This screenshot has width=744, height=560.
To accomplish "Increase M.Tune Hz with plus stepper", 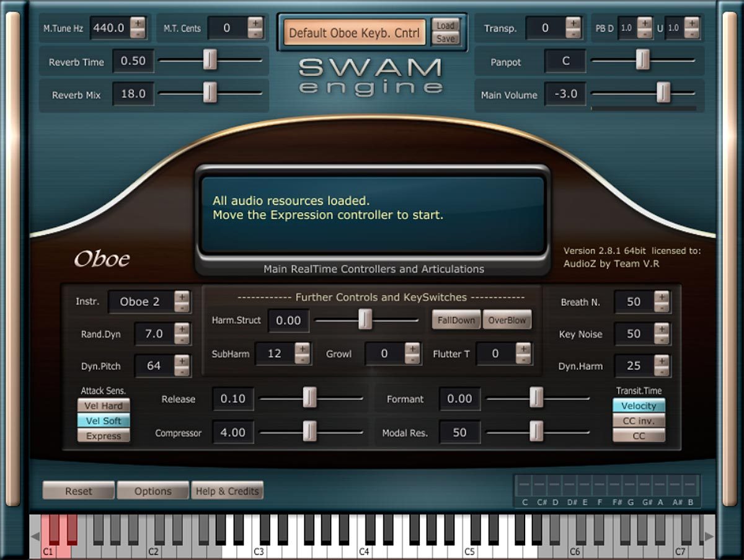I will [x=138, y=22].
